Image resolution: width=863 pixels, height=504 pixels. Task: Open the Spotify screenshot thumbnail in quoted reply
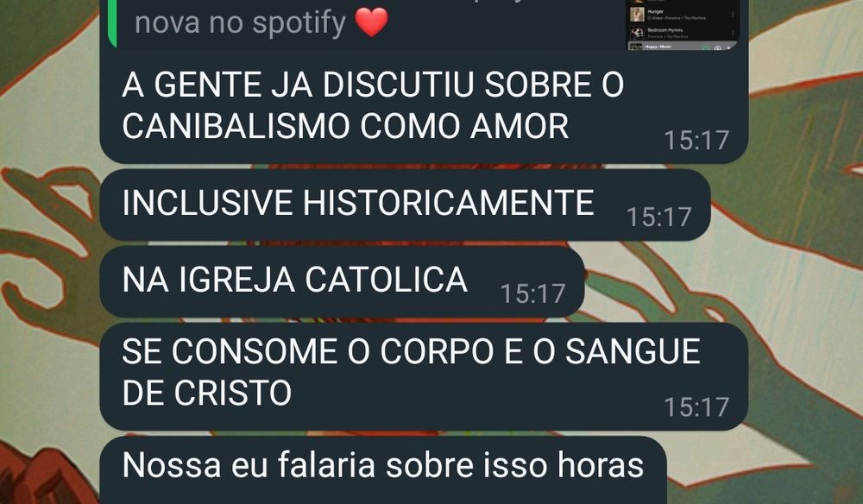pyautogui.click(x=683, y=25)
